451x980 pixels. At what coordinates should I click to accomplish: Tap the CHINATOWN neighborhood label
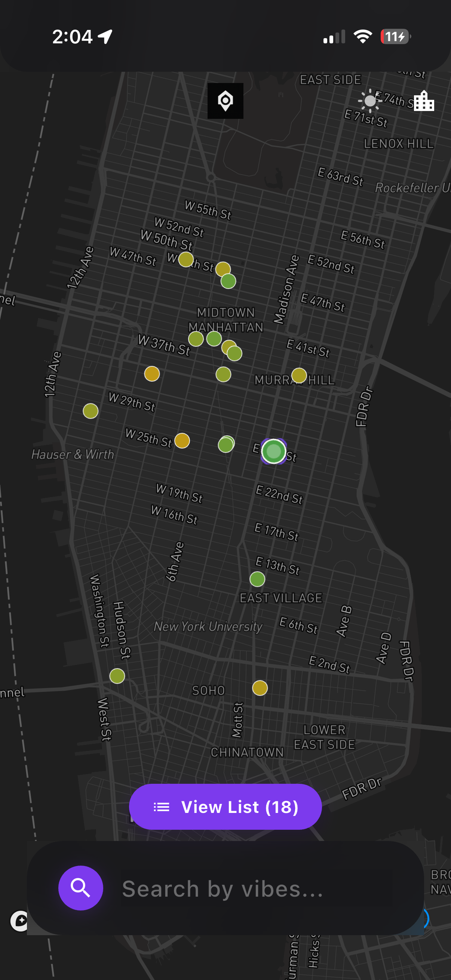pyautogui.click(x=248, y=752)
